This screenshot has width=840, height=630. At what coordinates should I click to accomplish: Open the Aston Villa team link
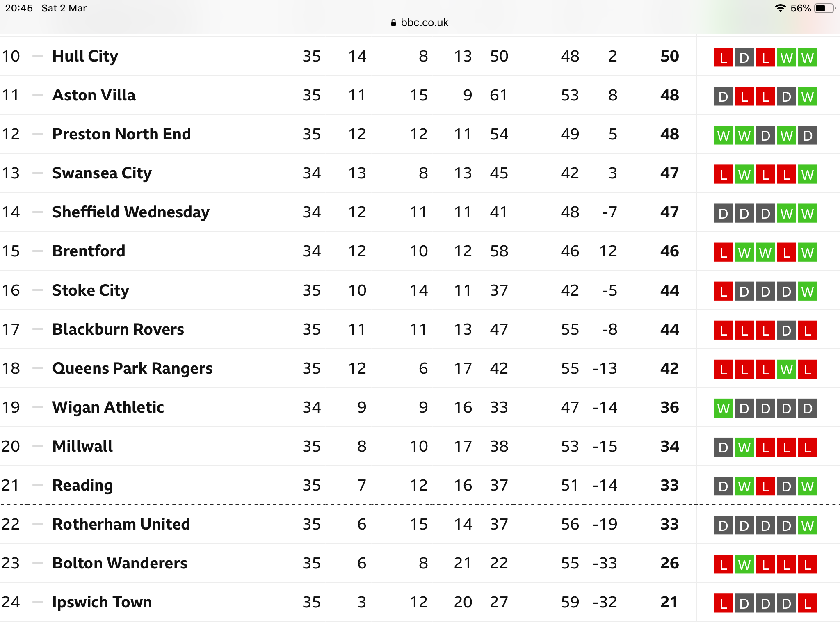(x=94, y=95)
